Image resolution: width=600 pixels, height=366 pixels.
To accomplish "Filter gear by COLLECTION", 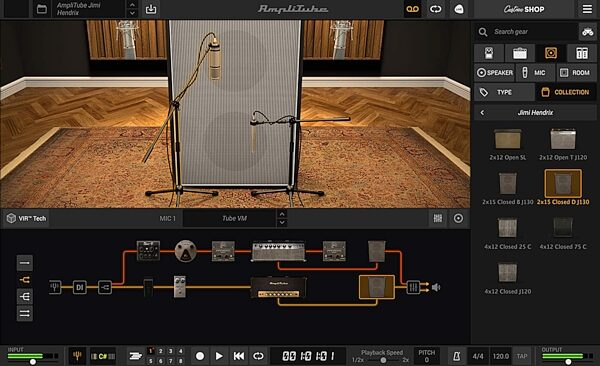I will [566, 92].
